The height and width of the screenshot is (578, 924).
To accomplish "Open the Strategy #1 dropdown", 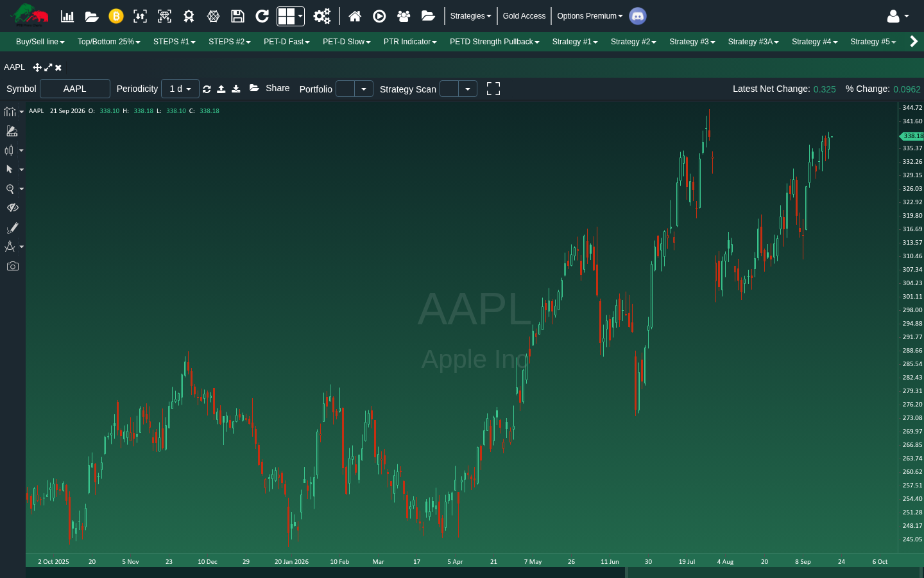I will pos(575,42).
